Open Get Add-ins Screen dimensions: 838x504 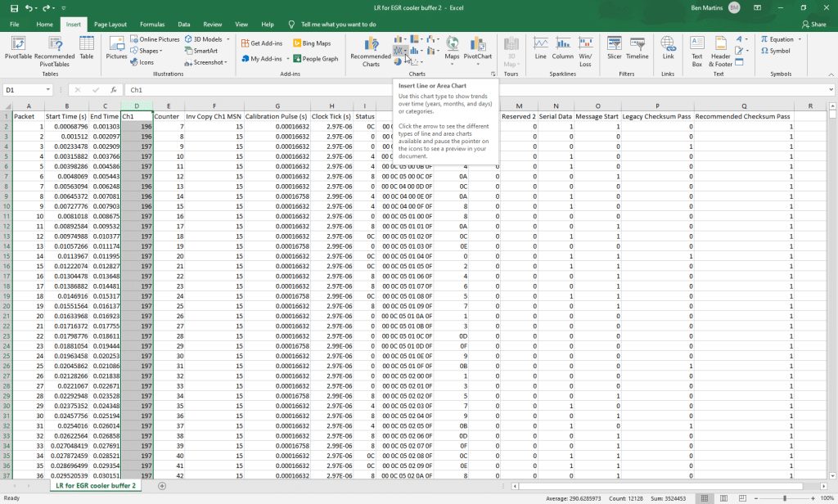pyautogui.click(x=262, y=43)
